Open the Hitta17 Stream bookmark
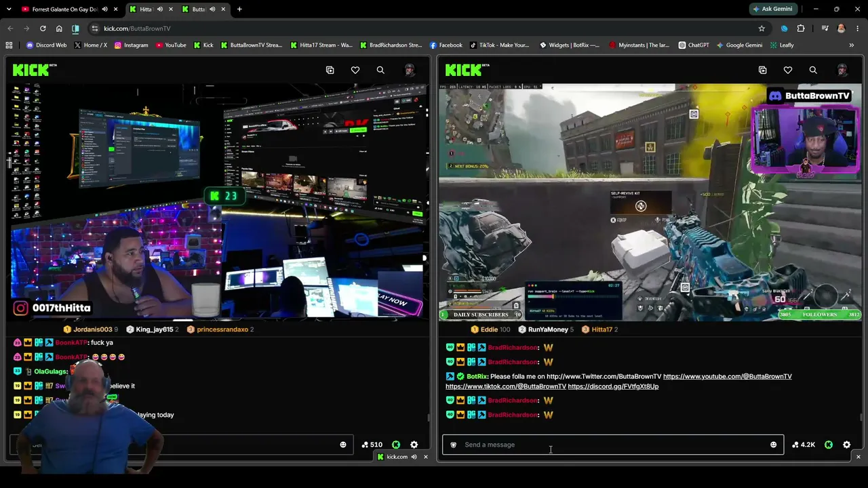This screenshot has width=868, height=488. click(321, 45)
